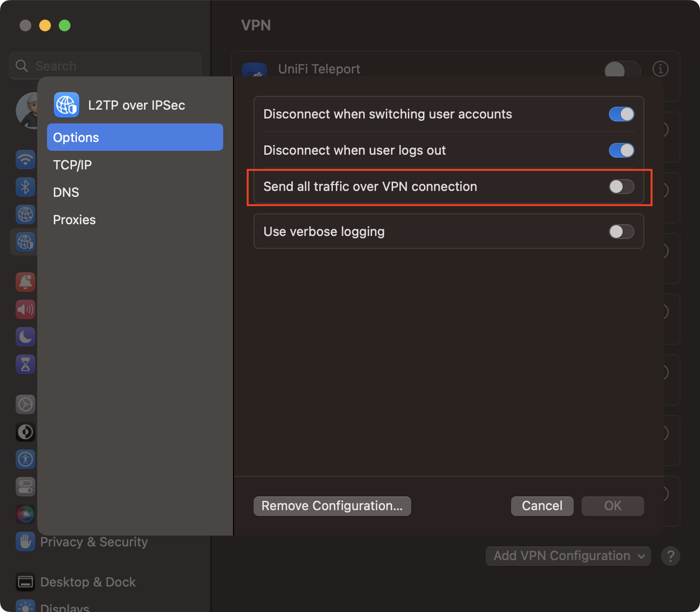700x612 pixels.
Task: Open Screen Time via hourglass icon
Action: click(x=25, y=364)
